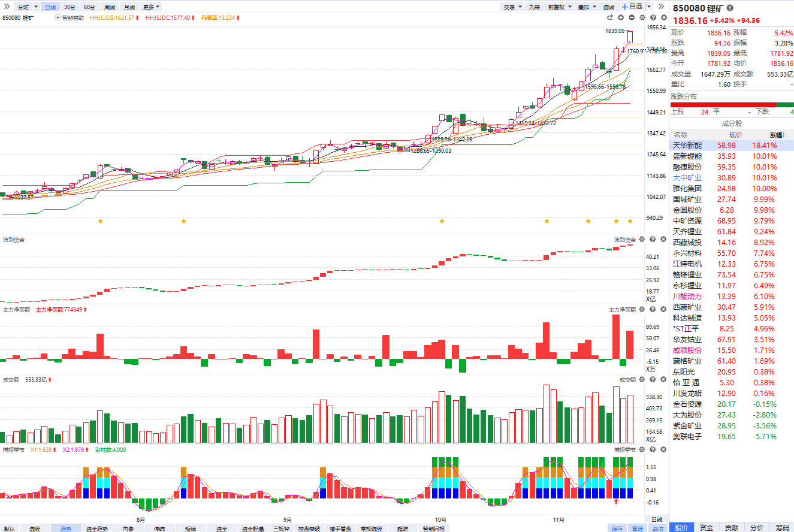The width and height of the screenshot is (794, 532).
Task: Click the zoom-in plus icon on main chart
Action: pyautogui.click(x=621, y=18)
